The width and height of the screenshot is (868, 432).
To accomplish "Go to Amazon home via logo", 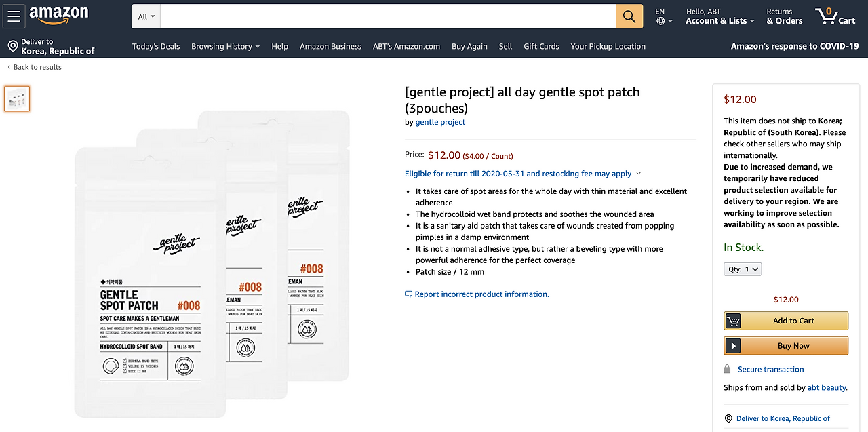I will click(59, 16).
